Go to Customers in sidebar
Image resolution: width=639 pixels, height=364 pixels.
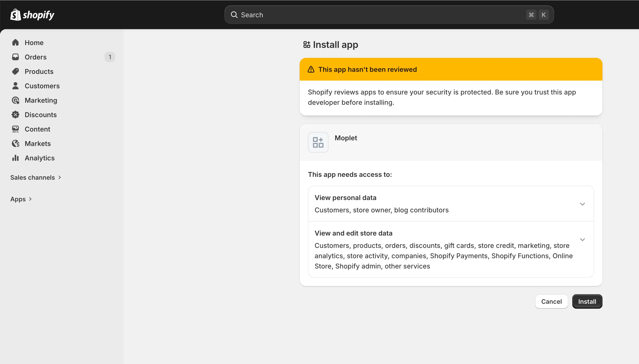(x=62, y=86)
